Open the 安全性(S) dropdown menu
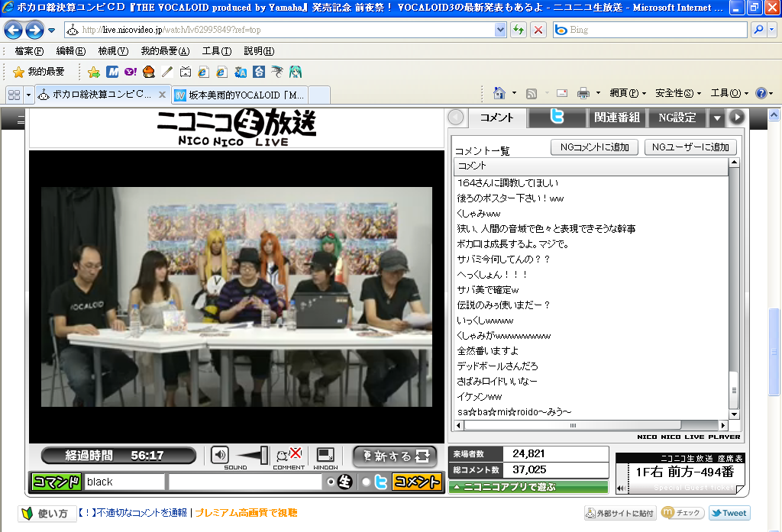Image resolution: width=782 pixels, height=532 pixels. pos(678,93)
